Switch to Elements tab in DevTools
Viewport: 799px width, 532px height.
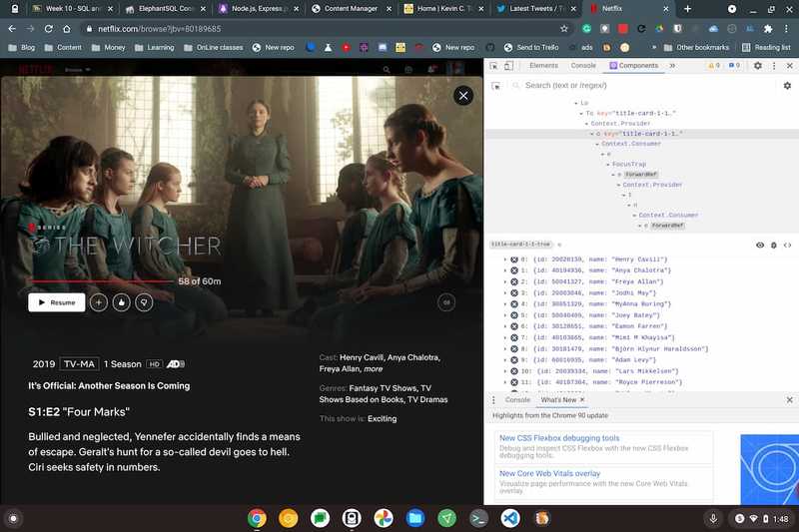coord(543,66)
